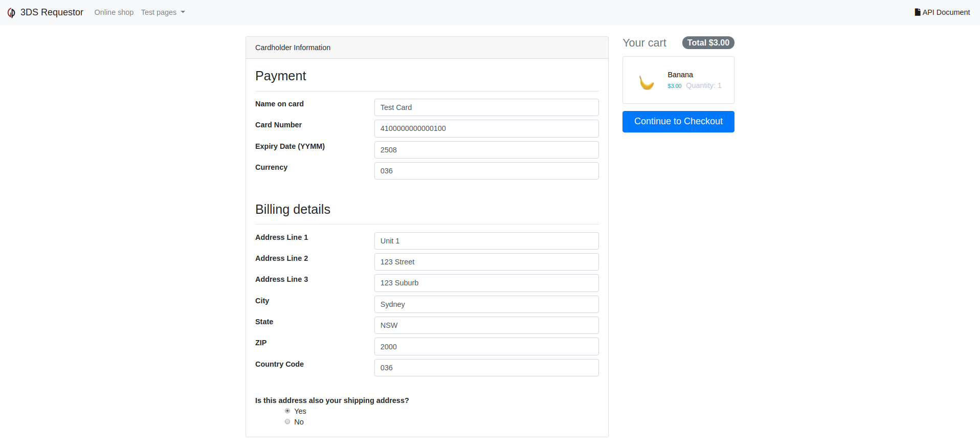Expand the Test pages dropdown
This screenshot has width=980, height=448.
tap(163, 12)
